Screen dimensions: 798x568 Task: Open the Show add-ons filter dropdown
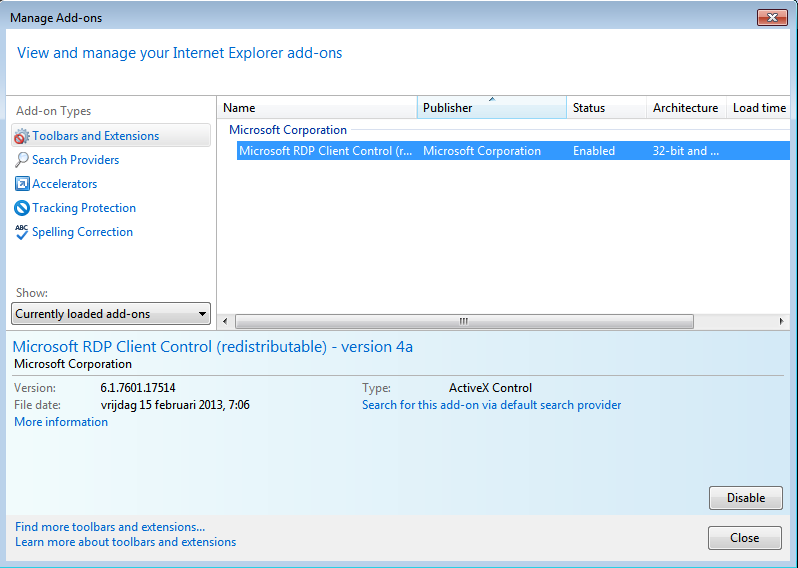(111, 314)
